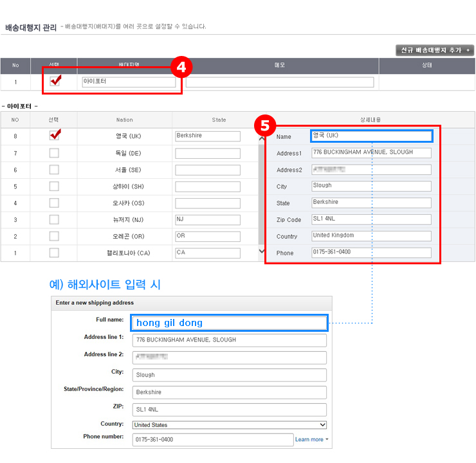Click the Nation column header
The image size is (476, 463).
coord(124,120)
